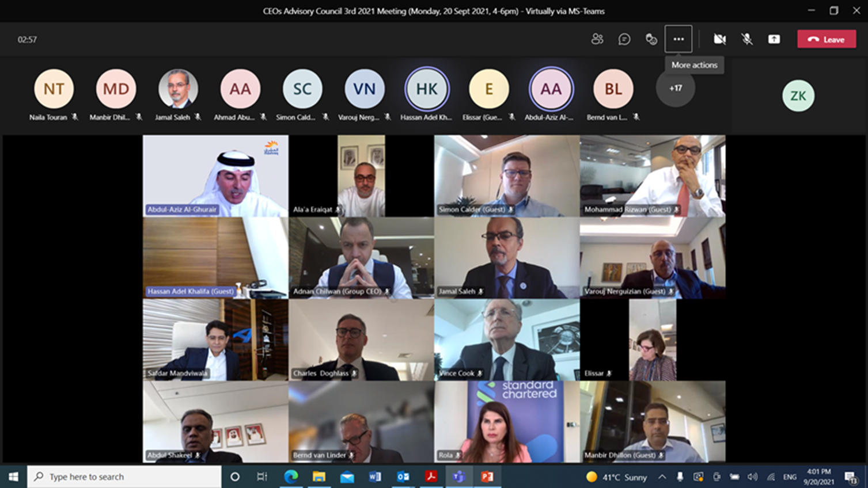
Task: Open Outlook from the taskbar
Action: (403, 476)
